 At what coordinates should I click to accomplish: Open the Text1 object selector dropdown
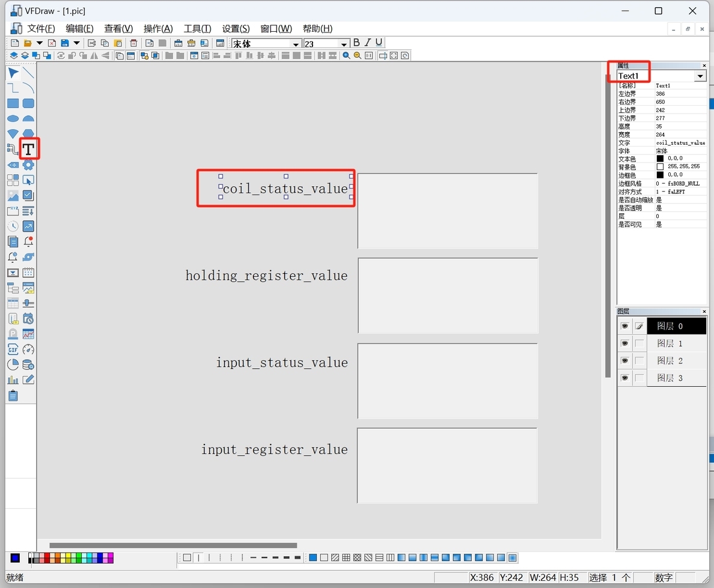click(x=700, y=76)
